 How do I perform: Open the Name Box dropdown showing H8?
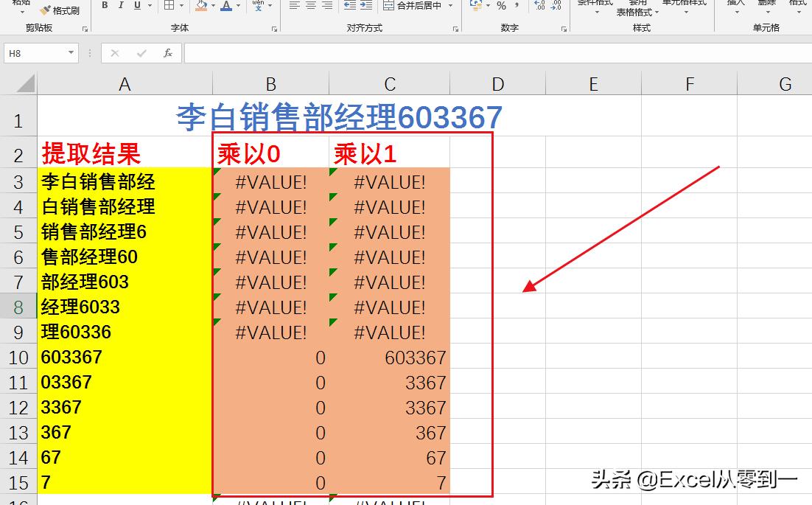pos(71,53)
